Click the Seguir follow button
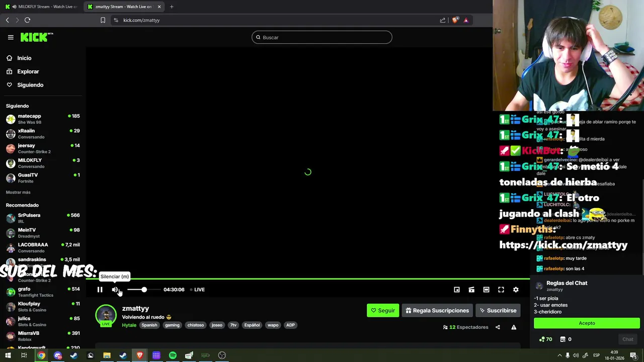The height and width of the screenshot is (362, 644). point(383,311)
